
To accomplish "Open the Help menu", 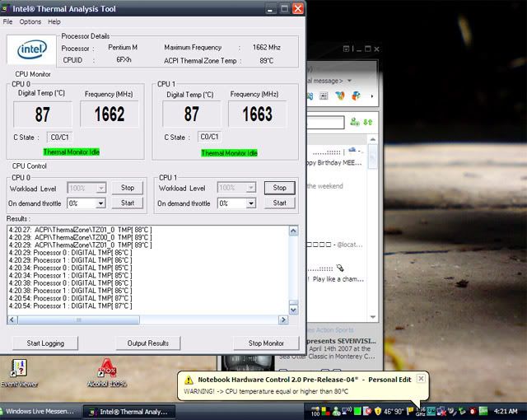I will (54, 22).
